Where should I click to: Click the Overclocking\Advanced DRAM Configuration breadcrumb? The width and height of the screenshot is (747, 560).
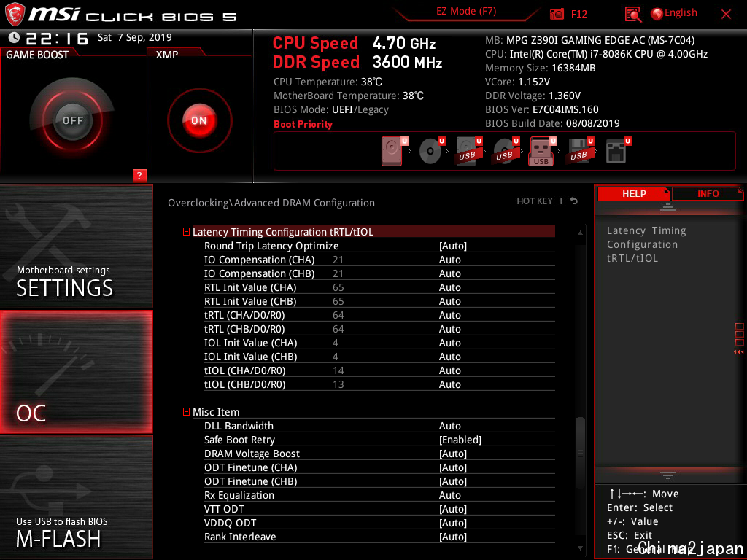pos(271,203)
